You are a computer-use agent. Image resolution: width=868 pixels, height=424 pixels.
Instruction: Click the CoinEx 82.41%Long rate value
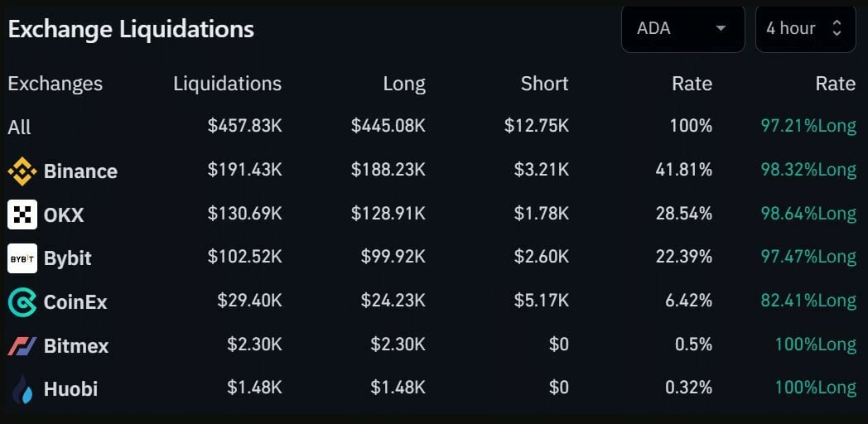(x=808, y=301)
